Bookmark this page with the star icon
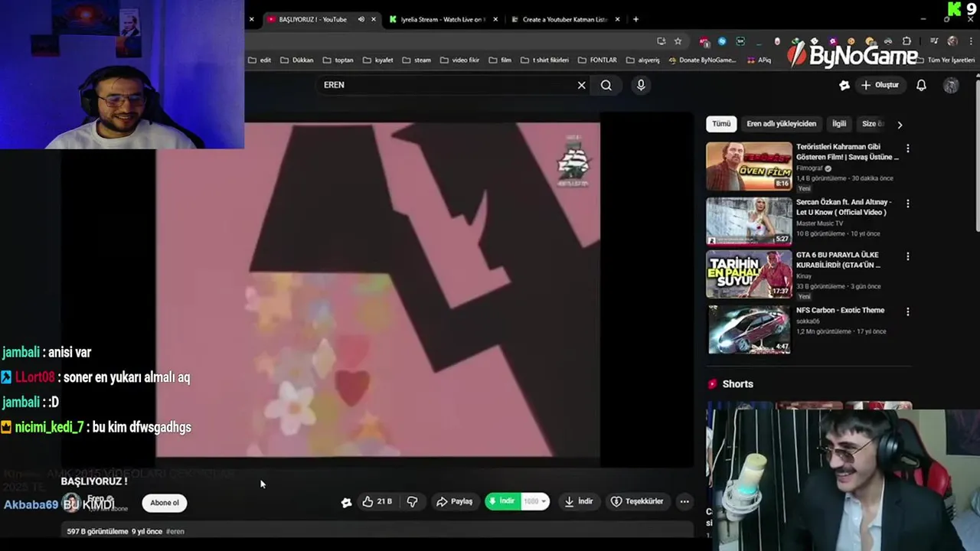The width and height of the screenshot is (980, 551). (678, 41)
